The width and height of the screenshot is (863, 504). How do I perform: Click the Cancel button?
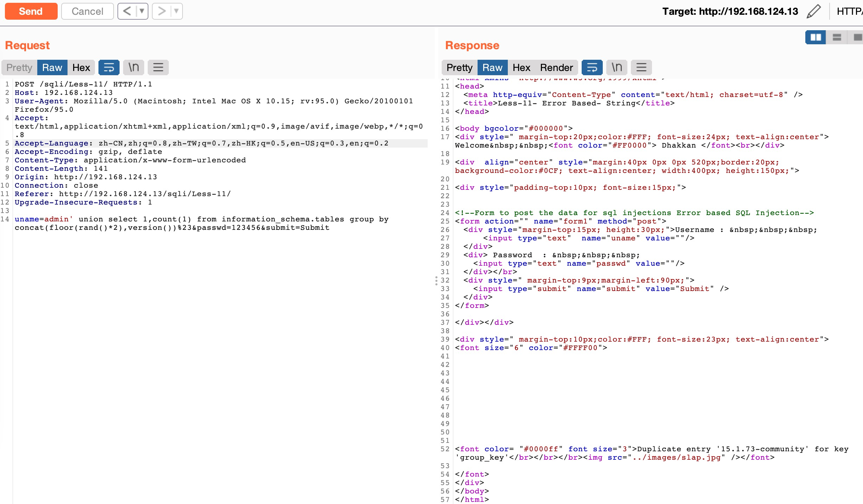(87, 11)
